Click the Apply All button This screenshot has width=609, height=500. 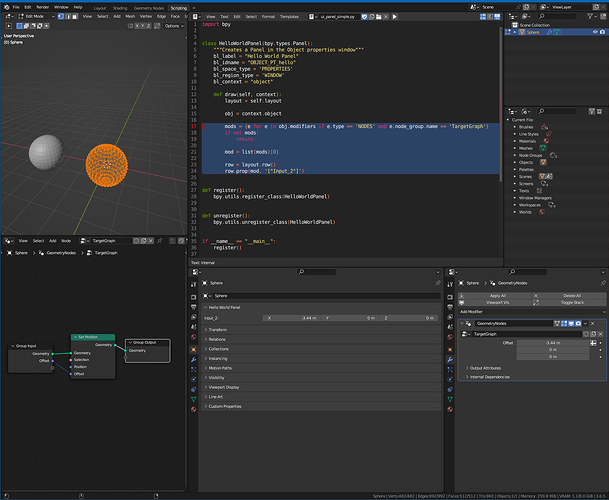[x=494, y=296]
